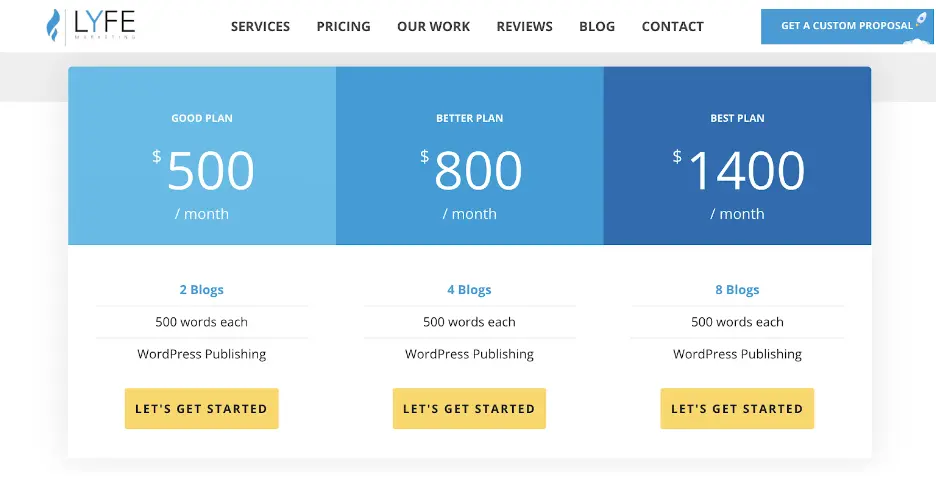Go to the Pricing page
The height and width of the screenshot is (478, 936).
[343, 27]
